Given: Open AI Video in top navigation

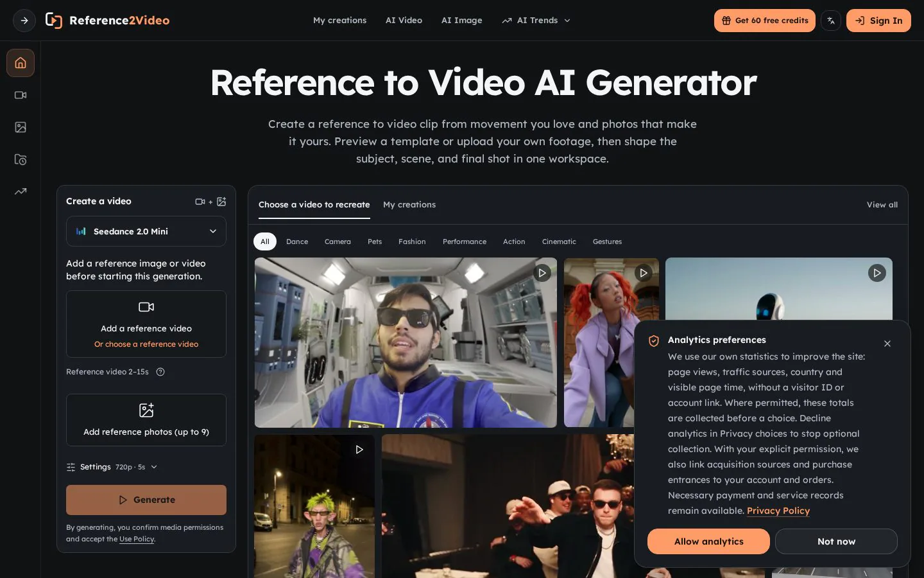Looking at the screenshot, I should pyautogui.click(x=404, y=21).
